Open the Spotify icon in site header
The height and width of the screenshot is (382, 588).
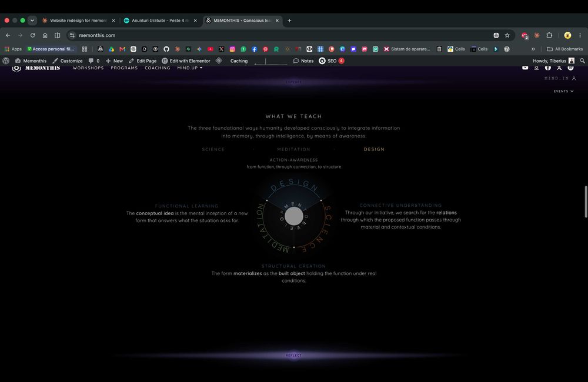point(570,68)
